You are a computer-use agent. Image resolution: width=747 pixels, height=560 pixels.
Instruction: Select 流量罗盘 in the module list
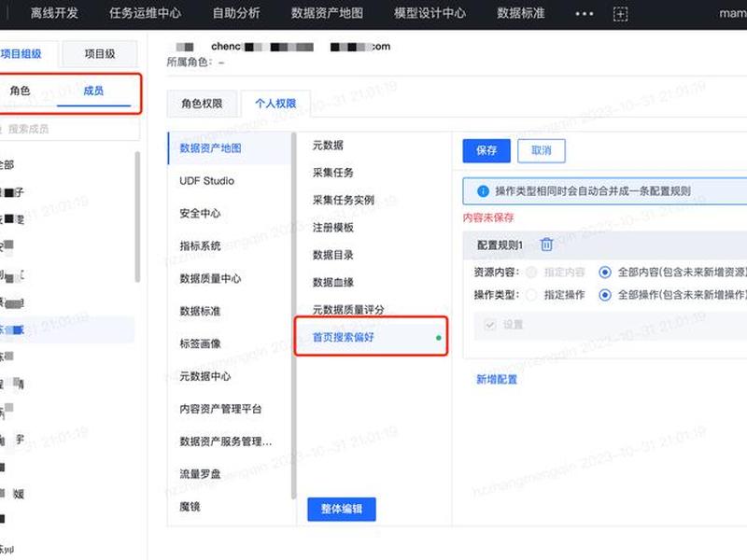coord(229,474)
